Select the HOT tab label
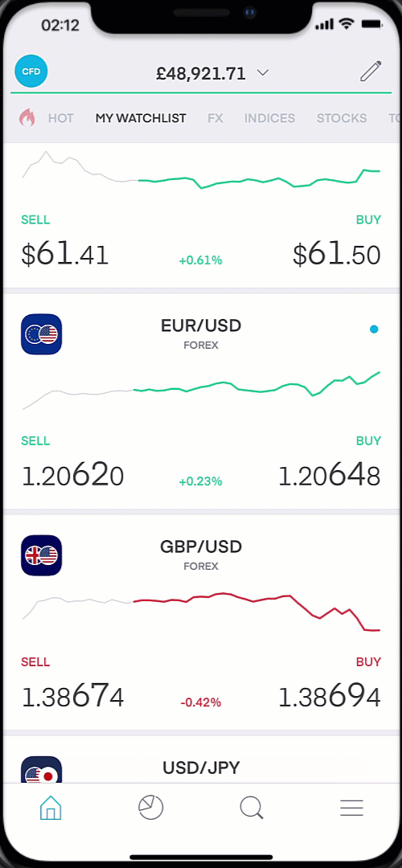 (61, 118)
